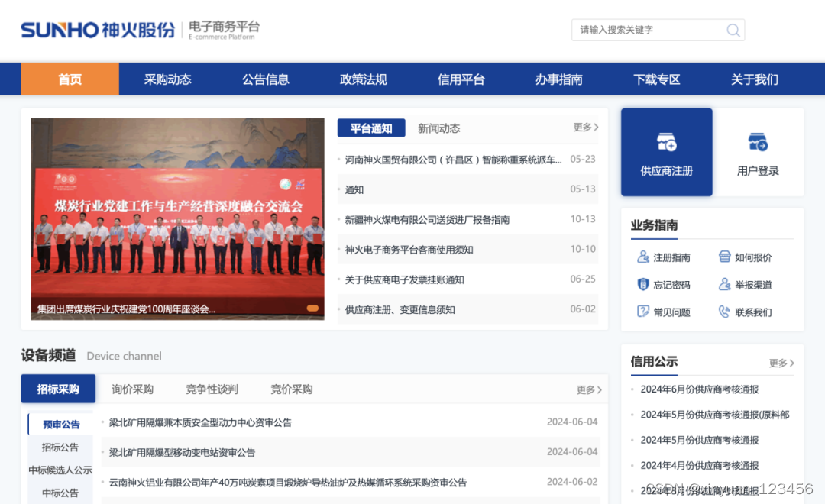Click the 举报渠道 person icon

[724, 285]
